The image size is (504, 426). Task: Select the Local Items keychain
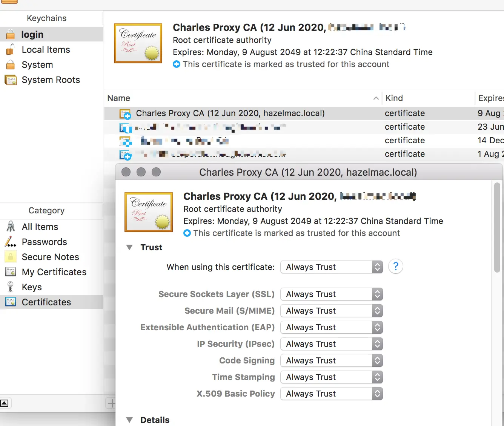pyautogui.click(x=52, y=49)
